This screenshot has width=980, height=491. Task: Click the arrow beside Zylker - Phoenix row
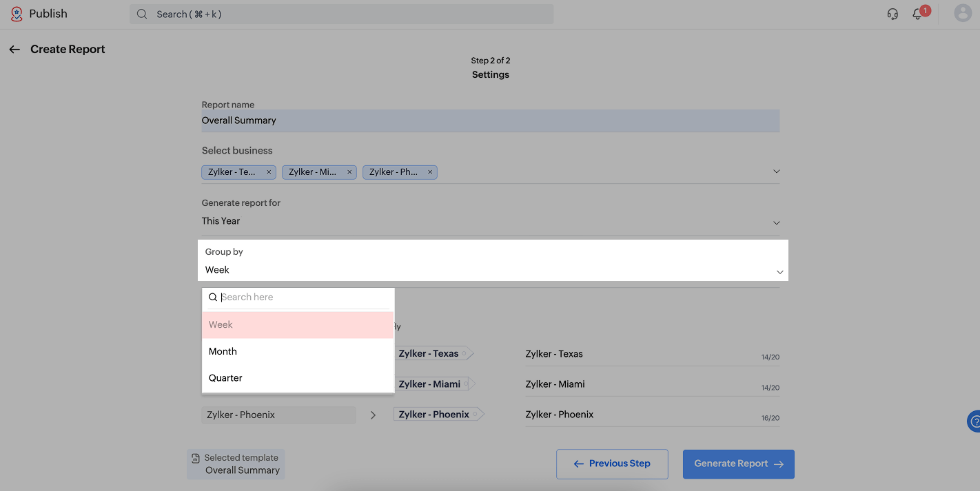tap(373, 415)
